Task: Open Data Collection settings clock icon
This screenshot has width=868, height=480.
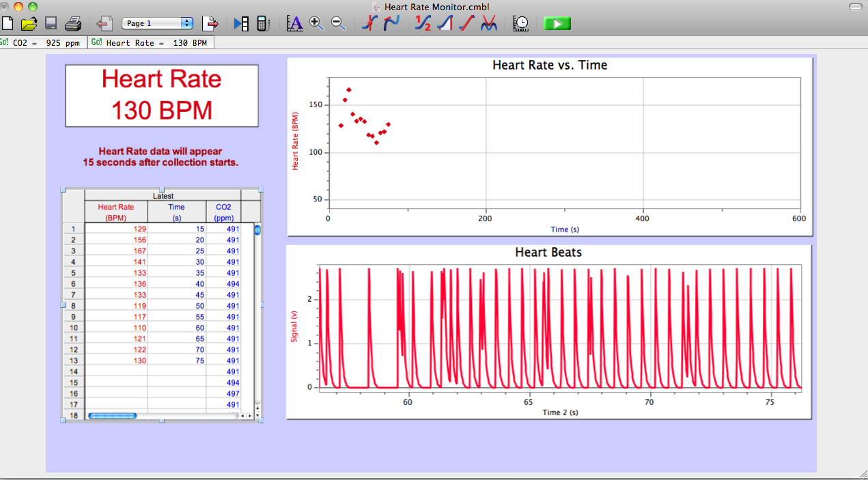Action: click(x=521, y=24)
